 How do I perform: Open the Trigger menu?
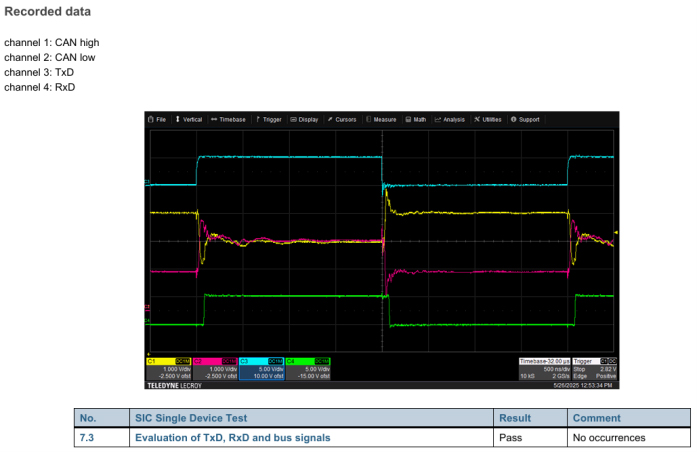click(269, 119)
